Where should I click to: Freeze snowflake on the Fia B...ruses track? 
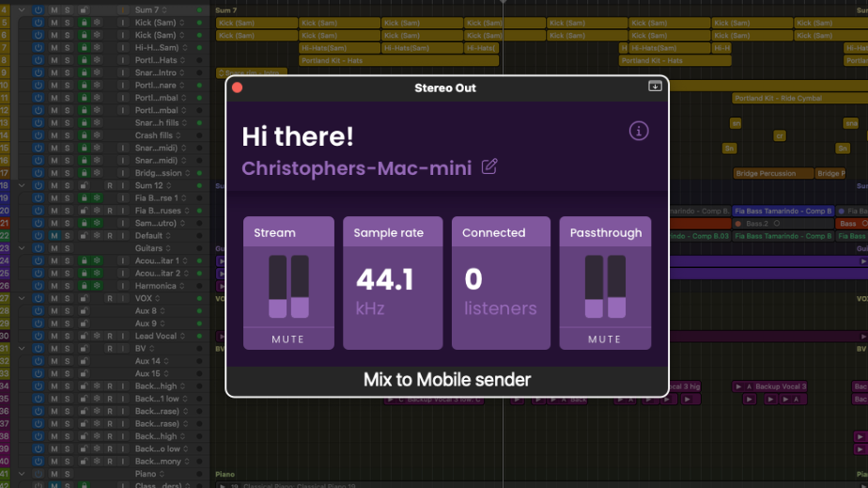pos(97,211)
